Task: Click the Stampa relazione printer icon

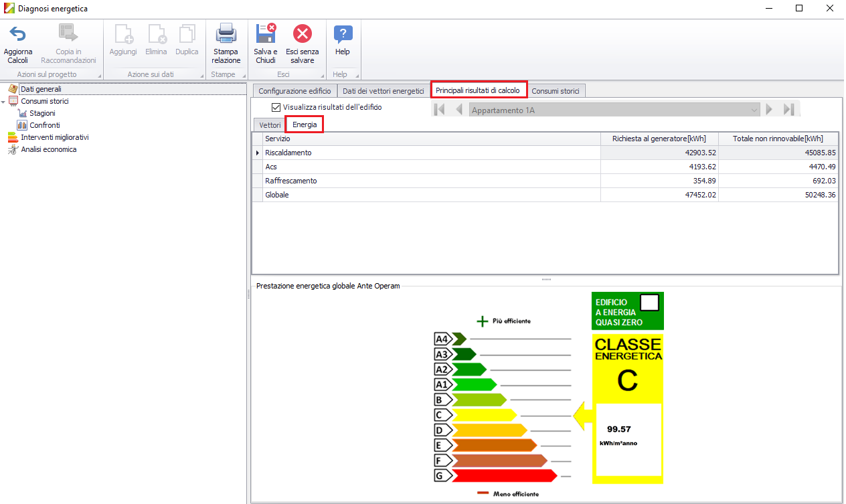Action: (226, 34)
